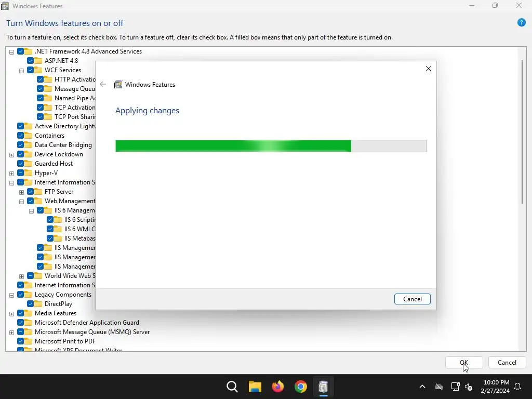Open File Explorer from the taskbar
The image size is (532, 399).
pos(255,387)
